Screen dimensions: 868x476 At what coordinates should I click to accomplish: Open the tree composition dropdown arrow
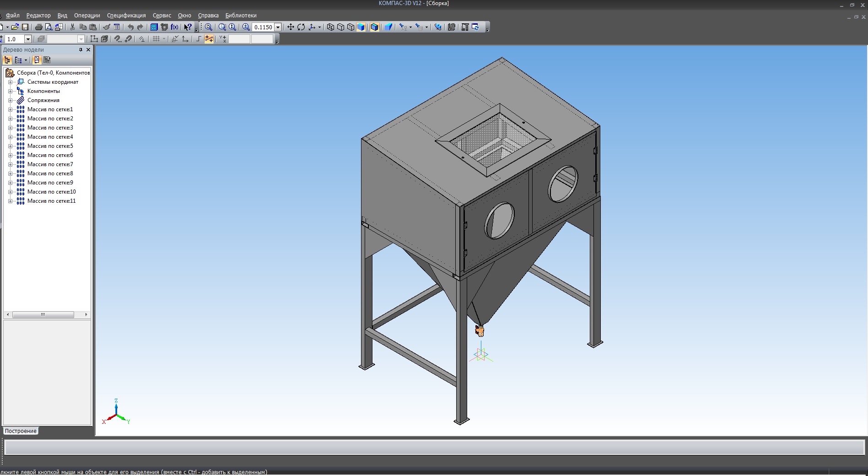pyautogui.click(x=26, y=60)
